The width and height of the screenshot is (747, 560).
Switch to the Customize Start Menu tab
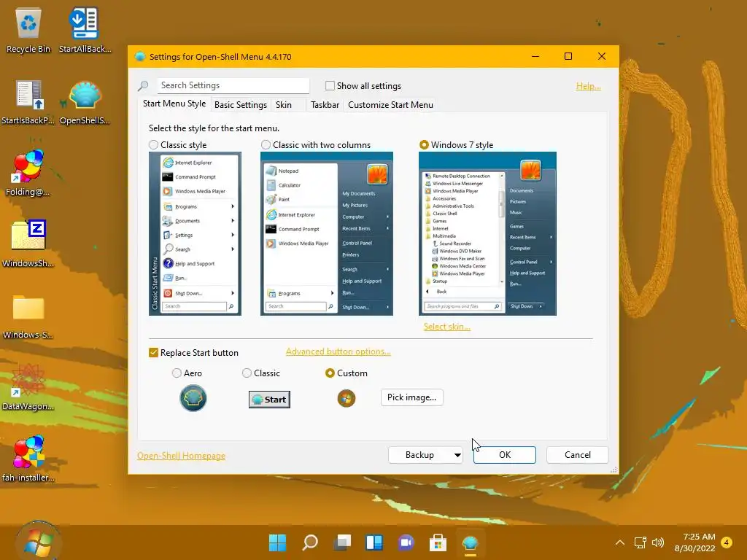391,105
